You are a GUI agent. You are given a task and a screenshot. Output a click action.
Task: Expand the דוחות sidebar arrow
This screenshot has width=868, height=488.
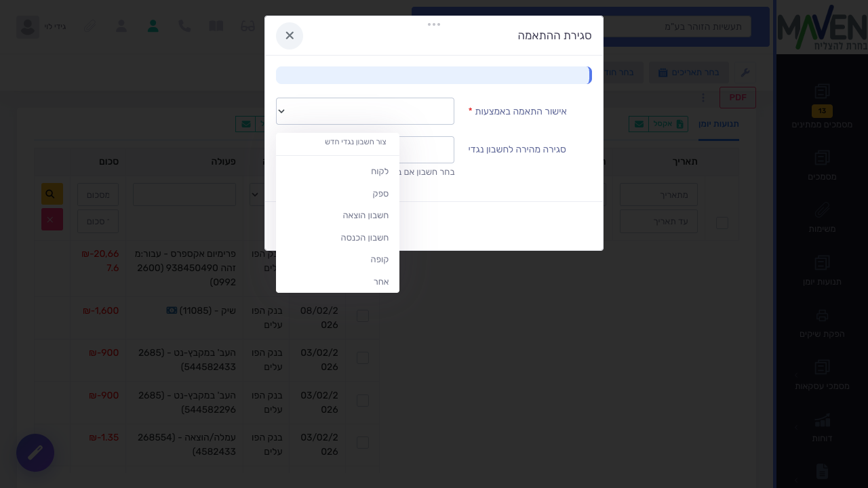(796, 428)
